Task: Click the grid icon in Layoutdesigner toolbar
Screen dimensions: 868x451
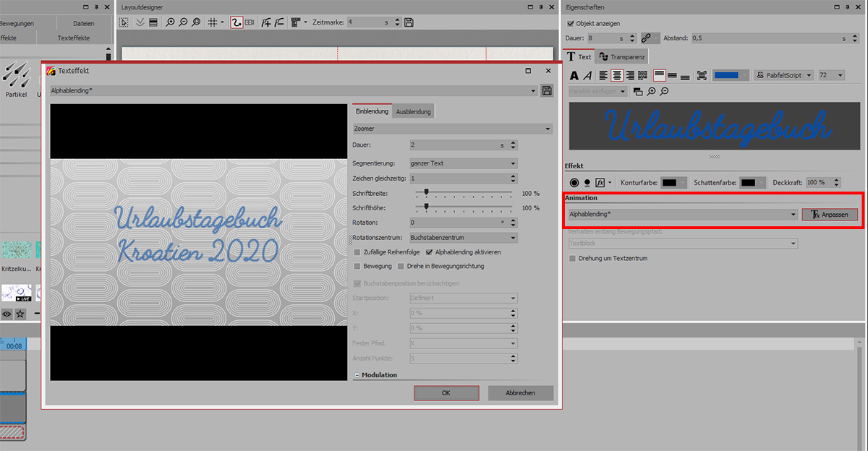Action: pos(213,22)
